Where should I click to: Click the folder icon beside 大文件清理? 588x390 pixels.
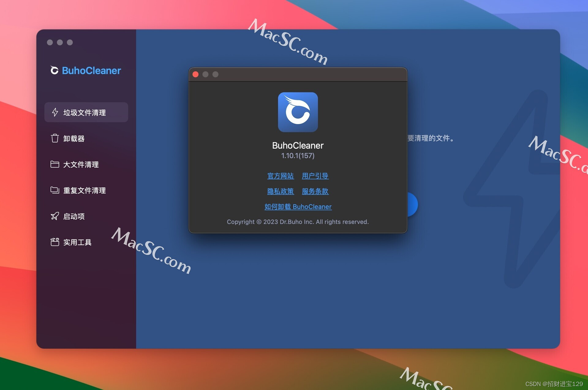click(55, 164)
